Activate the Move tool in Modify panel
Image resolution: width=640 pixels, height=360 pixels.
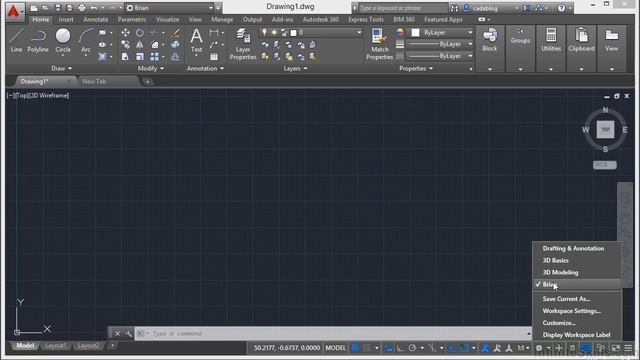pyautogui.click(x=125, y=33)
